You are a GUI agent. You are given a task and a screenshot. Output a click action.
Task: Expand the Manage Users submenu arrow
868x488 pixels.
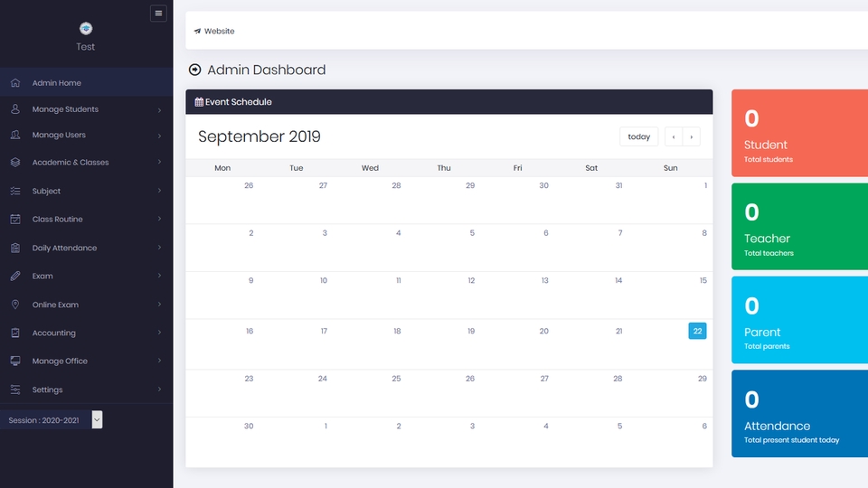tap(159, 136)
